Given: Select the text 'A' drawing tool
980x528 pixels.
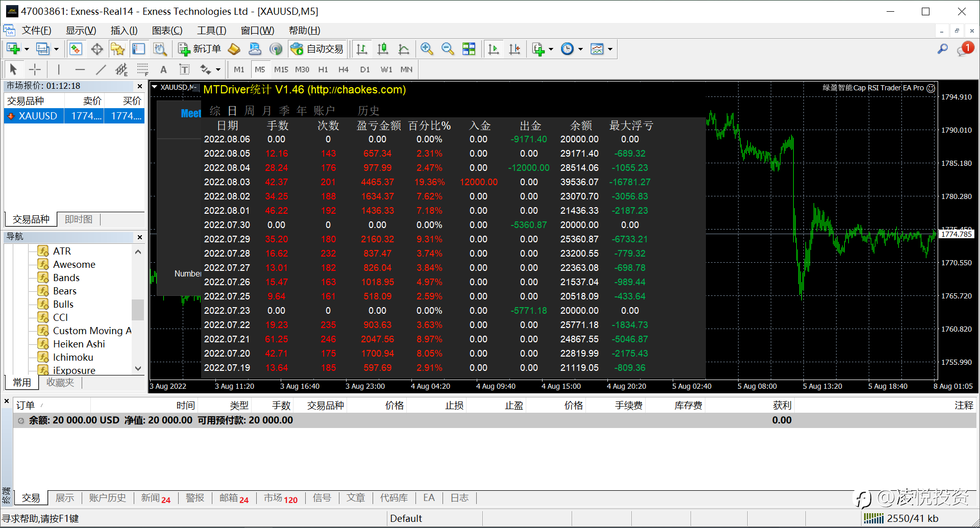Looking at the screenshot, I should pos(163,69).
